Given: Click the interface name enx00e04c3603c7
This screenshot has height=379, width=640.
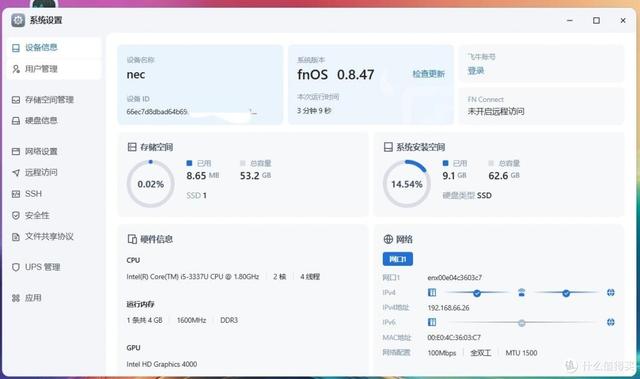Looking at the screenshot, I should coord(454,278).
